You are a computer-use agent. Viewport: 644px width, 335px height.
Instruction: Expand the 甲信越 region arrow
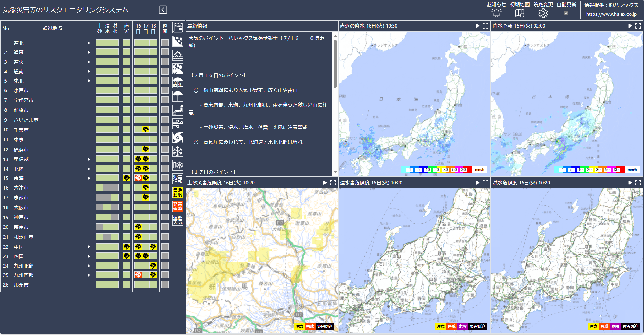pos(89,159)
